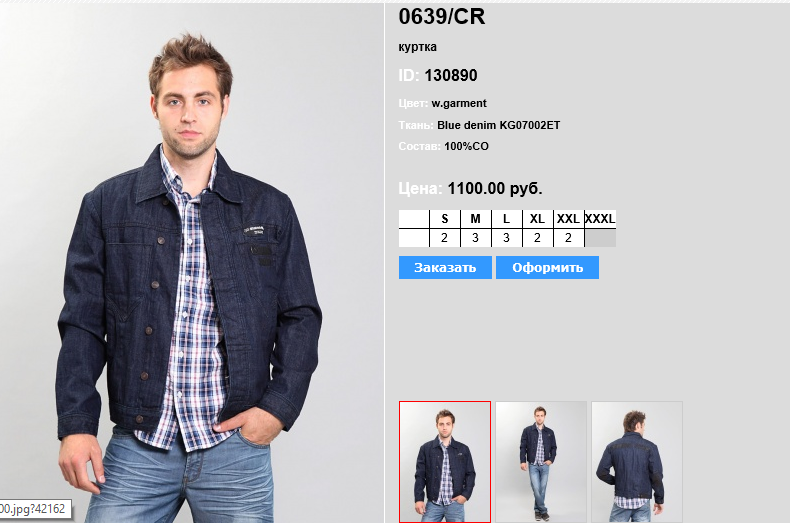Click the fabric text Blue denim KG07002ET
Screen dimensions: 790x523
tap(498, 125)
